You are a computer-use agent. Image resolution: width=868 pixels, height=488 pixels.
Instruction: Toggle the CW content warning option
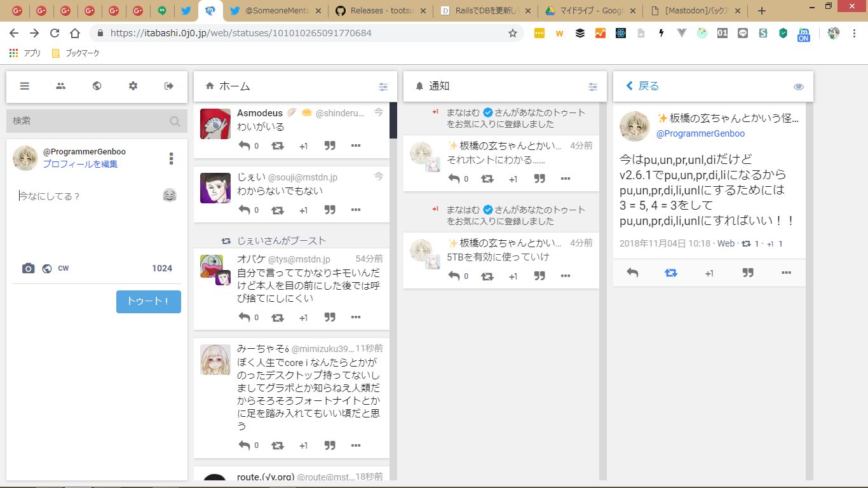point(64,269)
